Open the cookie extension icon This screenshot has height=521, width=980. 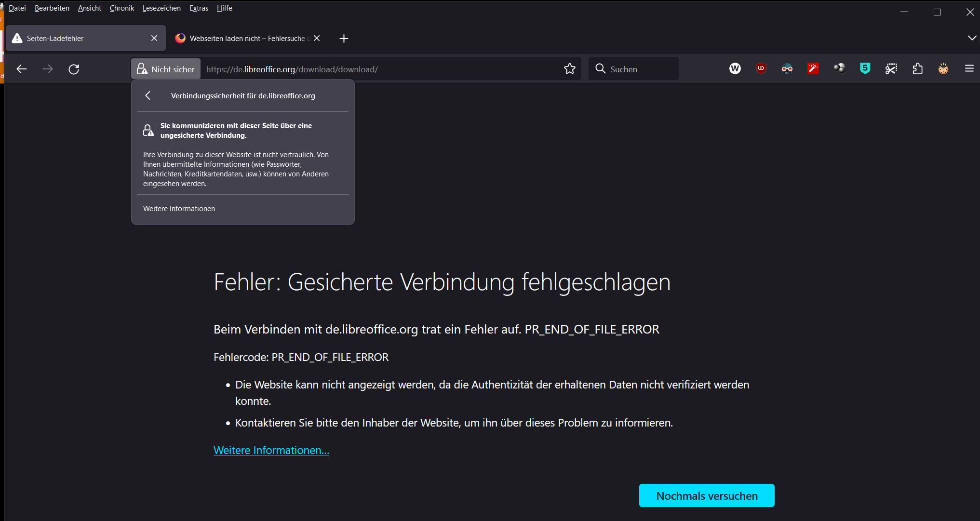[x=943, y=69]
